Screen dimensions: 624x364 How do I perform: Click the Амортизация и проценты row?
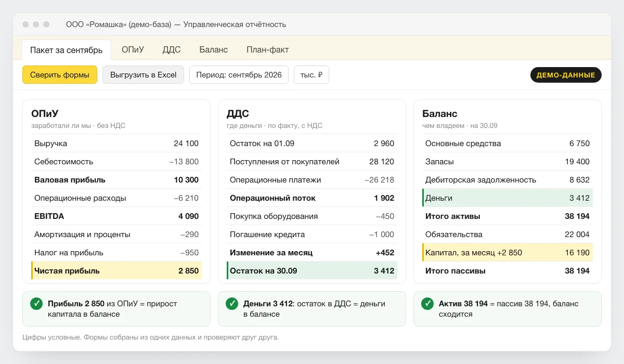click(x=116, y=235)
